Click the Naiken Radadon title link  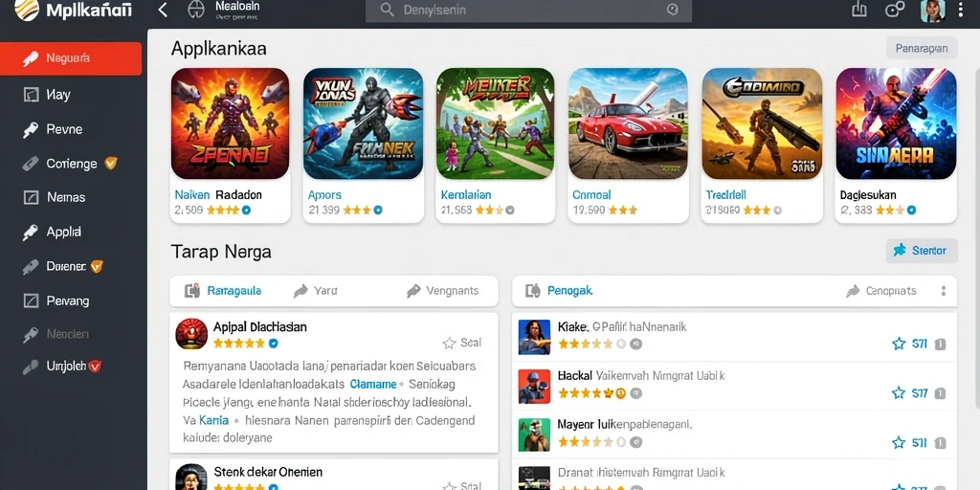[x=218, y=195]
